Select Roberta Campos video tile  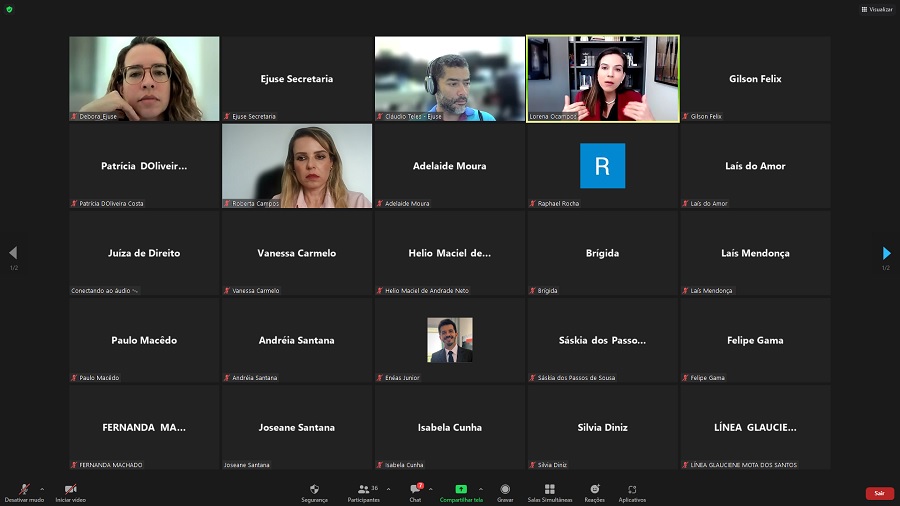[297, 165]
